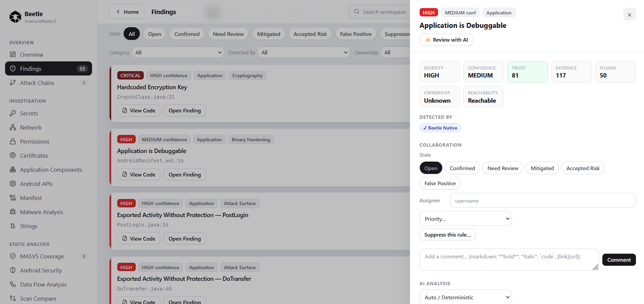The height and width of the screenshot is (304, 644).
Task: Open the Priority dropdown
Action: tap(466, 219)
